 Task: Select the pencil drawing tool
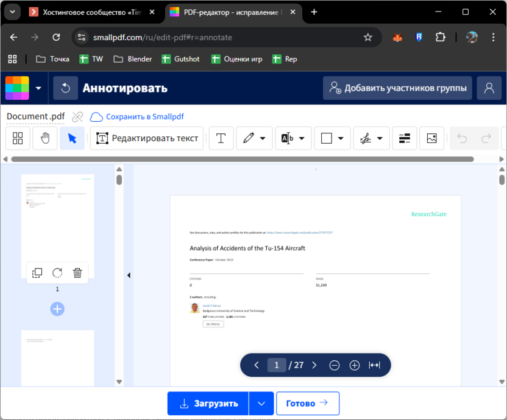coord(249,138)
